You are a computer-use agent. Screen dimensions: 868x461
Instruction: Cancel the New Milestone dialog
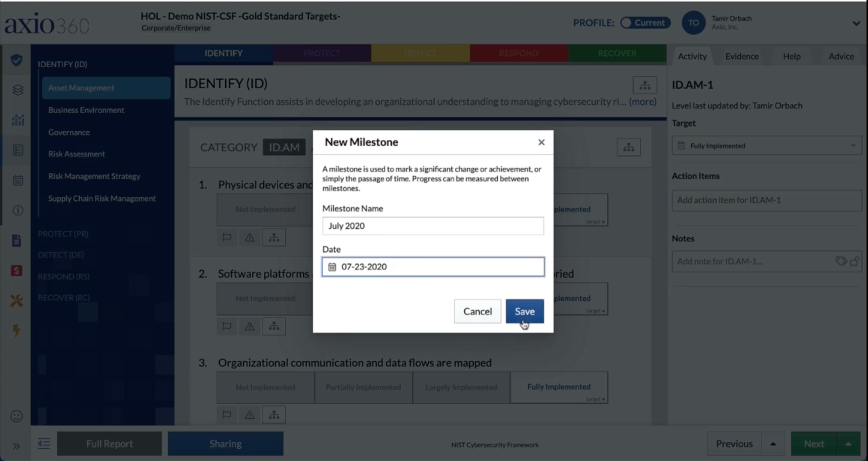[477, 312]
